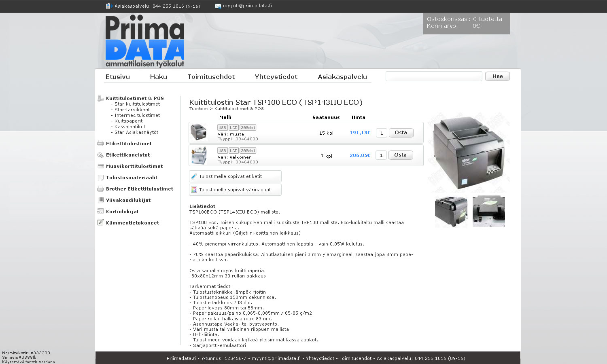Click Toimitusehdot in the footer
The width and height of the screenshot is (607, 364).
click(x=355, y=358)
